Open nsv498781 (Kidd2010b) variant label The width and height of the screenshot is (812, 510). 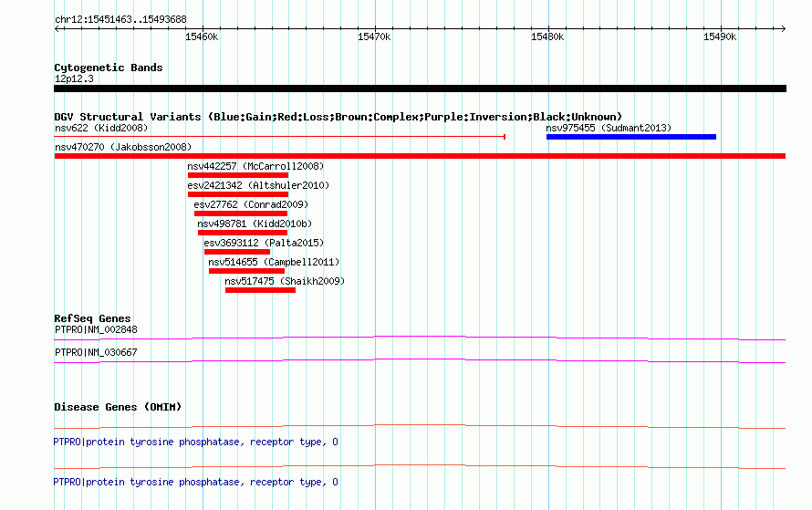coord(255,224)
